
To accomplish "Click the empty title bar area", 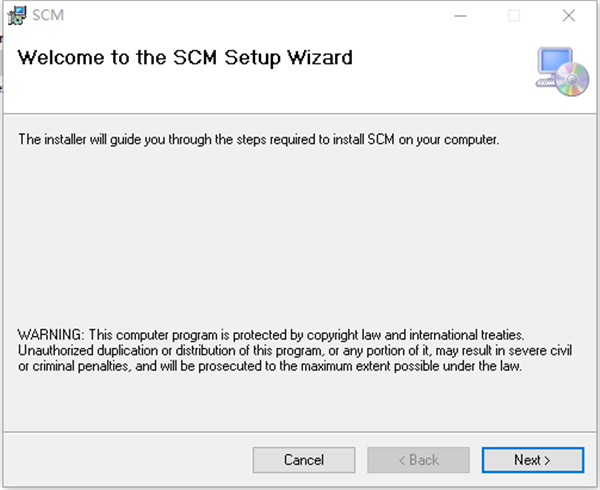I will [x=250, y=16].
